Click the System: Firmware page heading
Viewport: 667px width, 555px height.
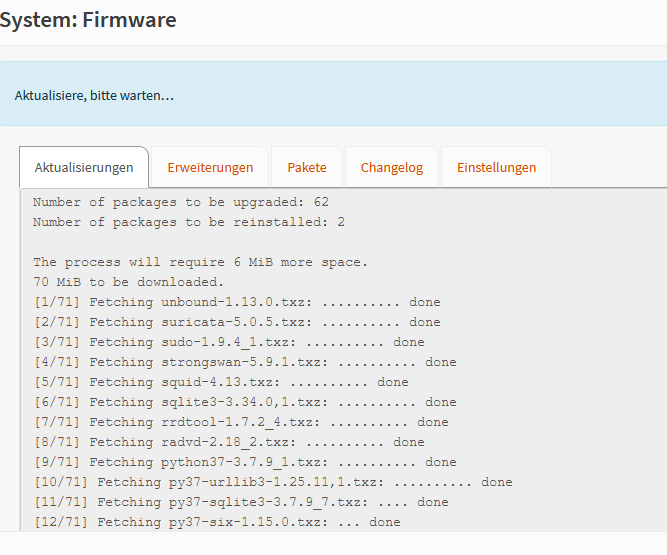88,20
